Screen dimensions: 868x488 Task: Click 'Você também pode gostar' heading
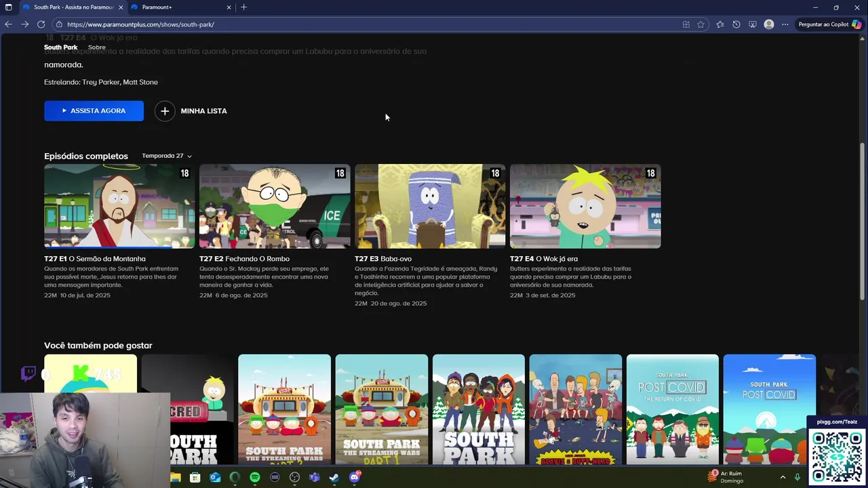tap(98, 346)
